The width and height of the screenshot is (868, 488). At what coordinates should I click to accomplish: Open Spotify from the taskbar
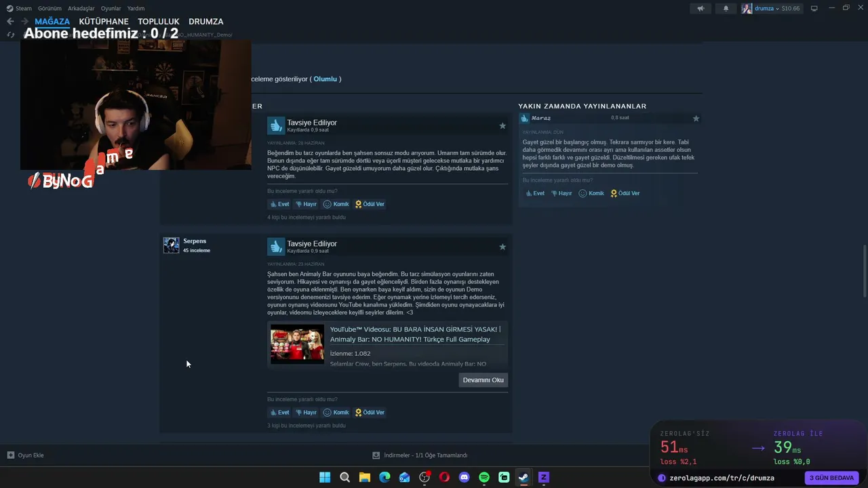point(484,477)
